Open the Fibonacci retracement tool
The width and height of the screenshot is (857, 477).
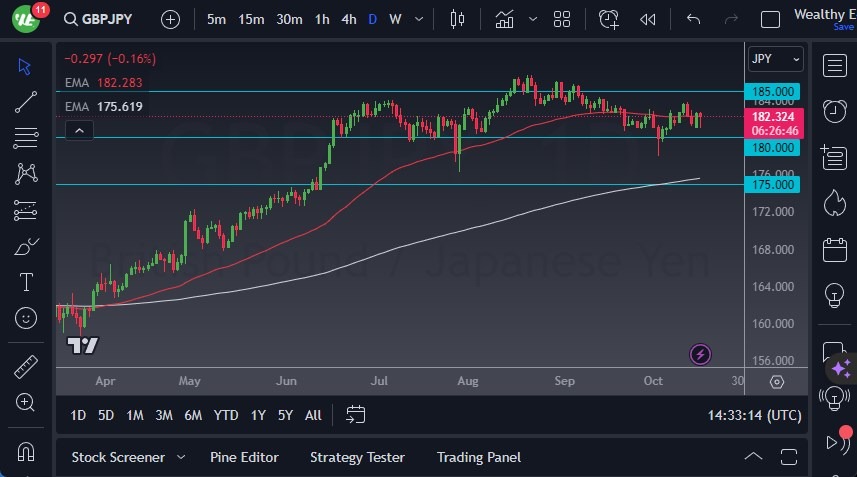(26, 137)
